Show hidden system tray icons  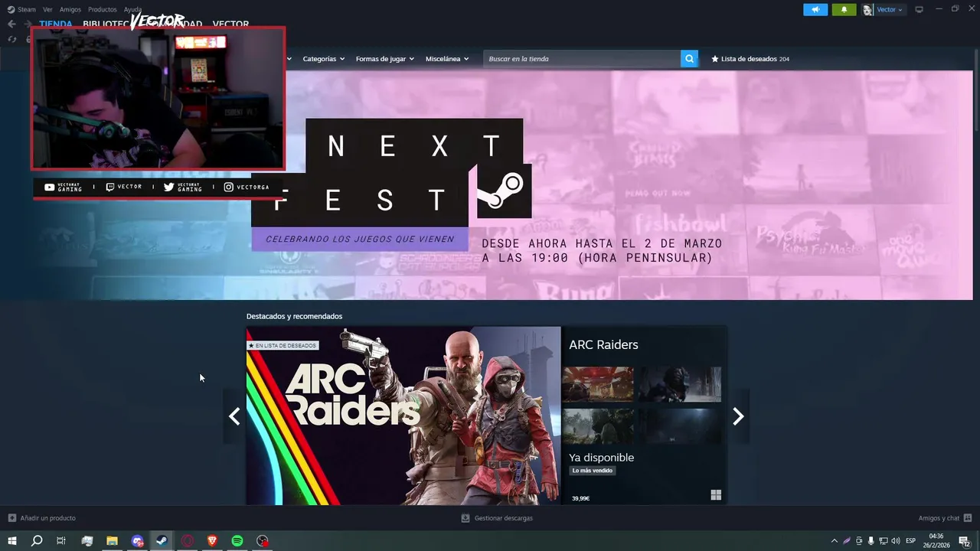[x=834, y=541]
